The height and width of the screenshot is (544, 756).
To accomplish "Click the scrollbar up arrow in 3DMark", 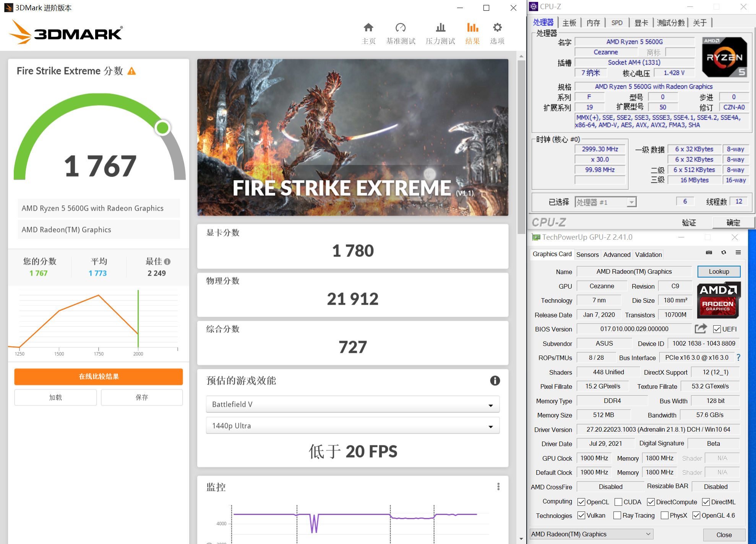I will tap(521, 56).
